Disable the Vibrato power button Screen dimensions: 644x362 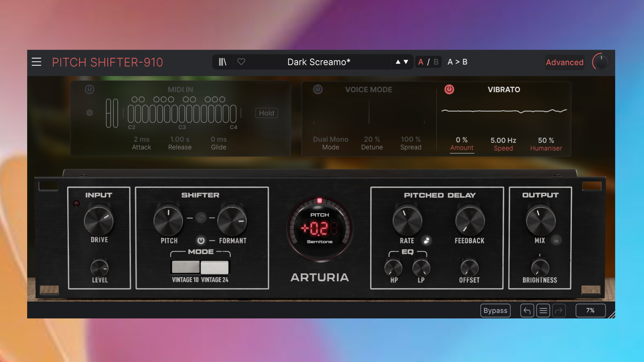(449, 89)
